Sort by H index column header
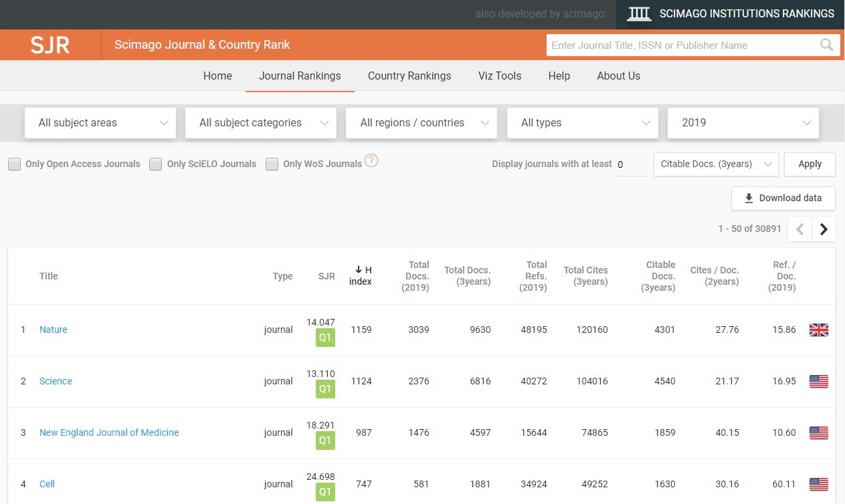The height and width of the screenshot is (504, 845). (x=361, y=276)
